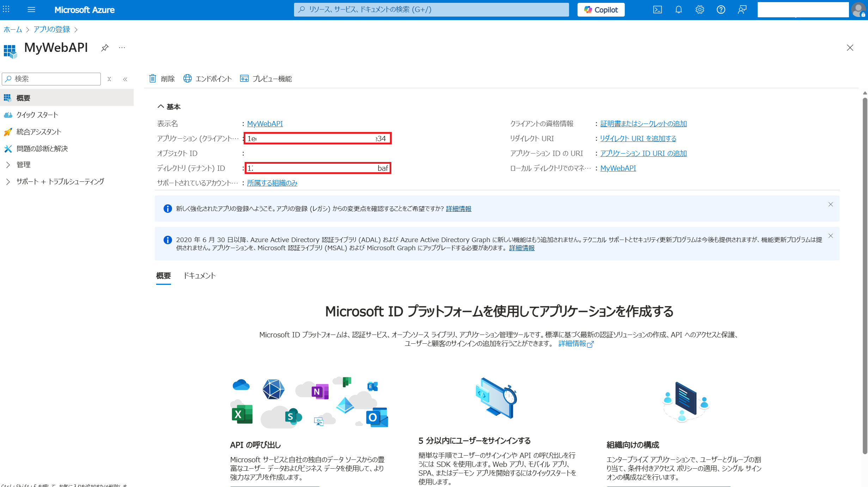This screenshot has height=487, width=868.
Task: Open the portal hamburger menu
Action: click(31, 10)
